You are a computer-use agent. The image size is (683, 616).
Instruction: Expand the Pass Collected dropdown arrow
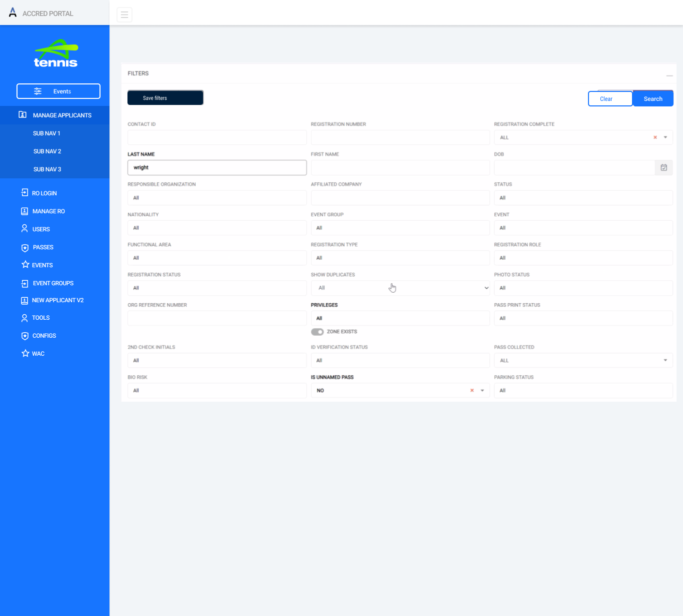point(665,360)
